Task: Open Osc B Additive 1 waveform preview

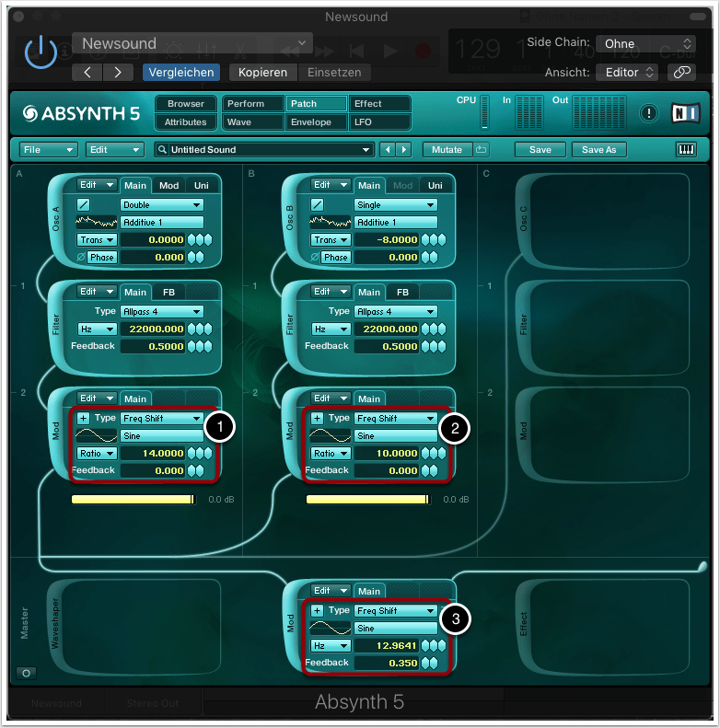Action: tap(330, 223)
